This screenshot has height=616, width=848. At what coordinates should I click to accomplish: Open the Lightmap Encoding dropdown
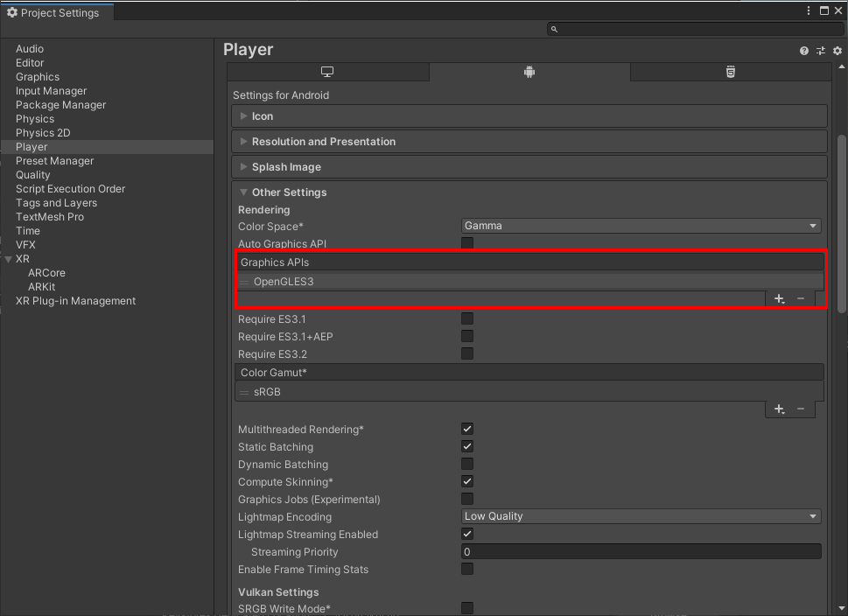click(641, 516)
